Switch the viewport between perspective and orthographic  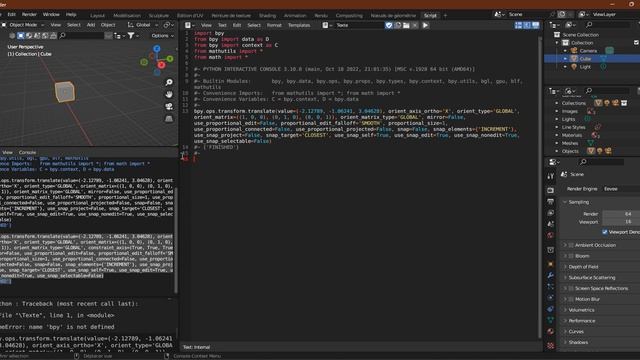pyautogui.click(x=169, y=119)
